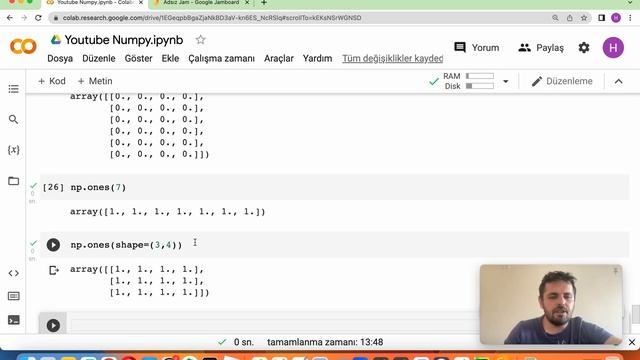Click the share page icon in address bar
This screenshot has height=360, width=640.
tap(569, 18)
